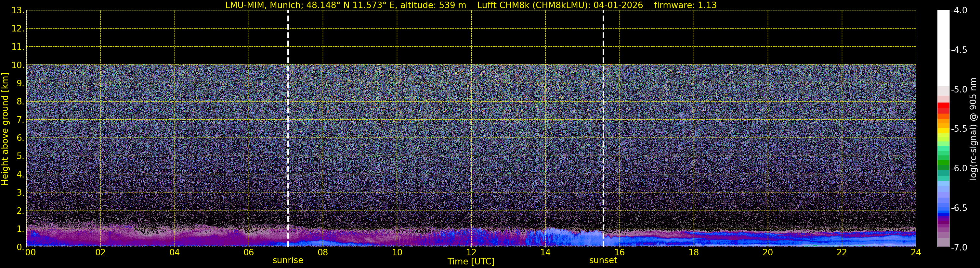The image size is (980, 268).
Task: Click the height axis tick label '10.'
Action: (18, 65)
